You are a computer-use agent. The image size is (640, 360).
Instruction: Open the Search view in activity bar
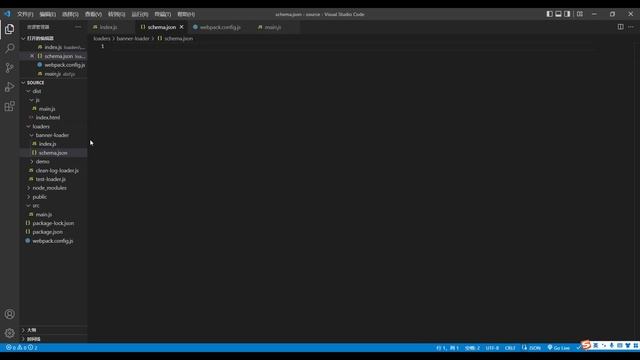pyautogui.click(x=9, y=48)
